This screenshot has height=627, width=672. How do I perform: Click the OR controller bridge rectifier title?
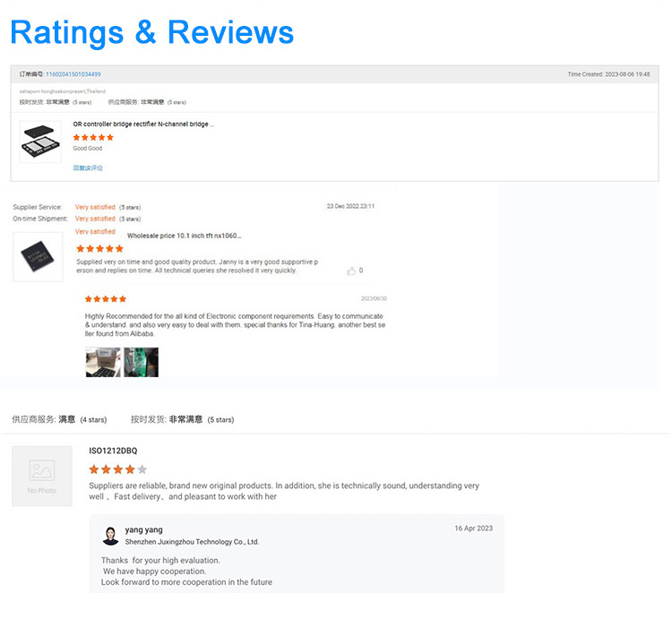click(x=143, y=125)
